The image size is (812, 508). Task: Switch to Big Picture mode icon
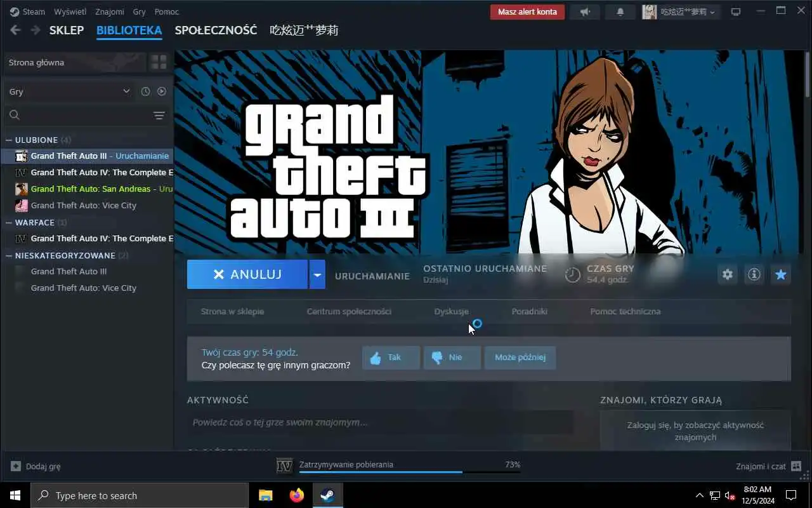pyautogui.click(x=736, y=11)
